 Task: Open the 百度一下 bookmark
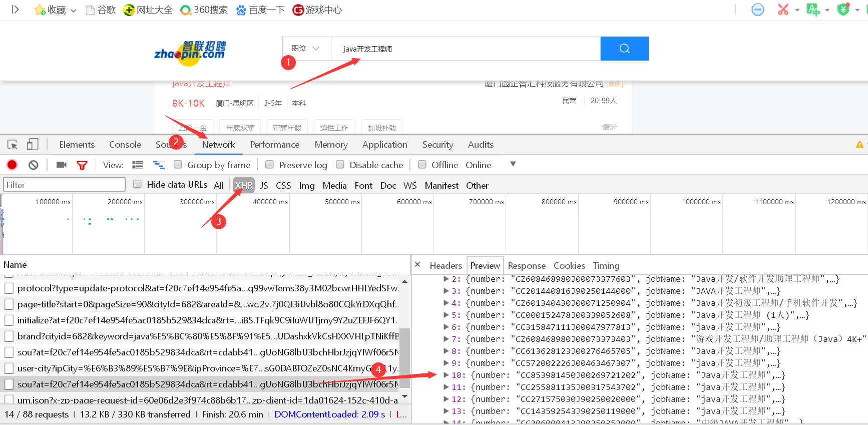tap(260, 10)
